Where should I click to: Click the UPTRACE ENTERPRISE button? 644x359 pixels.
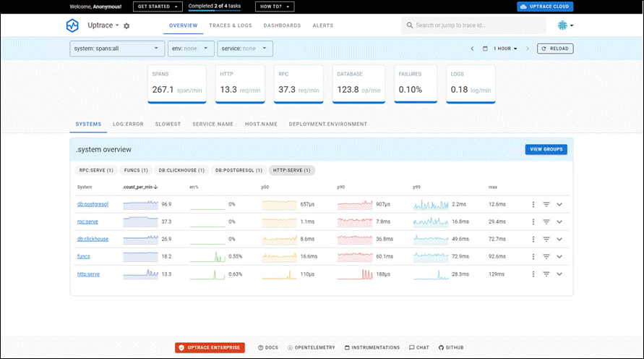point(210,347)
